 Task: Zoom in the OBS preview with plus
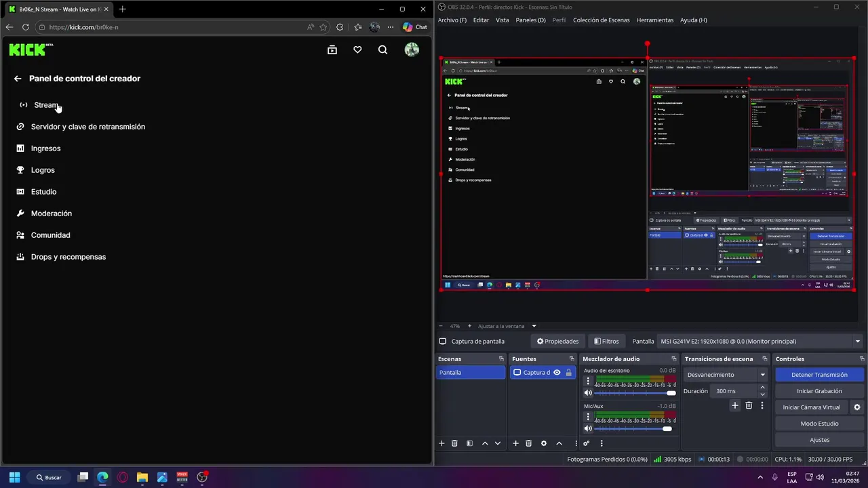click(469, 326)
